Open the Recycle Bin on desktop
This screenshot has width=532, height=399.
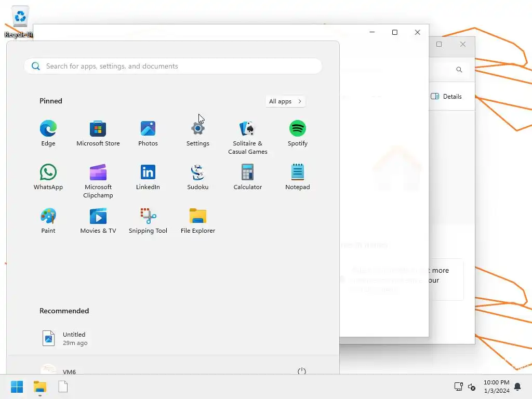[19, 21]
